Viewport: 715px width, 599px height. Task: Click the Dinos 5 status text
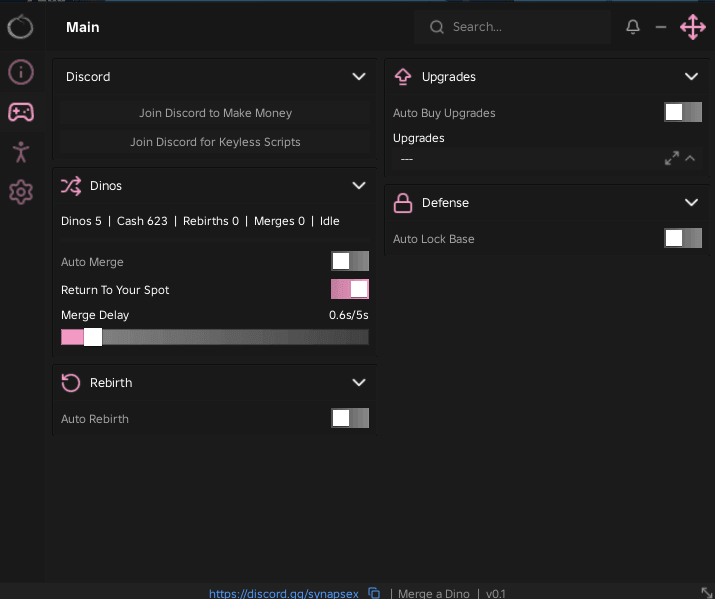coord(81,221)
